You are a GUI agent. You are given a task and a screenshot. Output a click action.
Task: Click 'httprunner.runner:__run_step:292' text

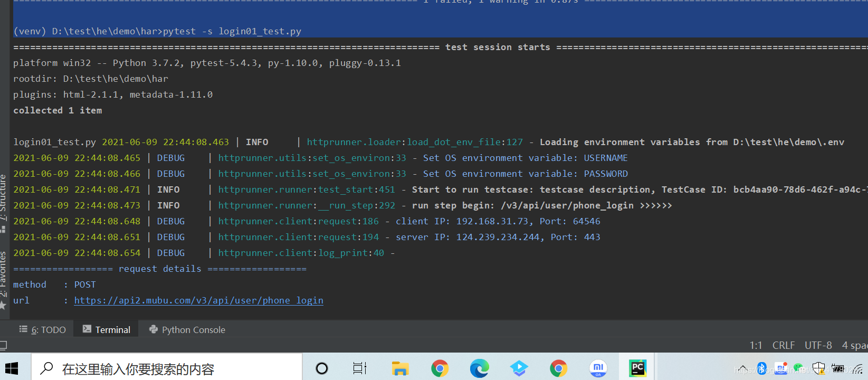coord(307,205)
